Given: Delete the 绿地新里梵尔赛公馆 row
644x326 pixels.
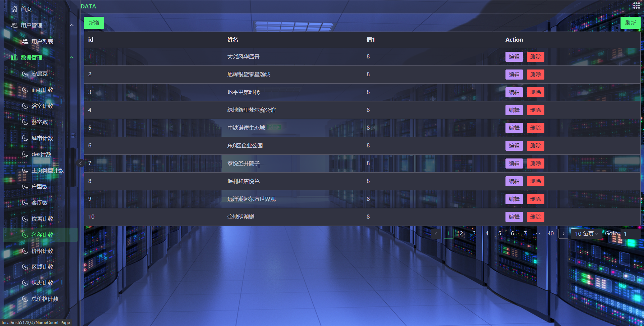Looking at the screenshot, I should click(535, 110).
